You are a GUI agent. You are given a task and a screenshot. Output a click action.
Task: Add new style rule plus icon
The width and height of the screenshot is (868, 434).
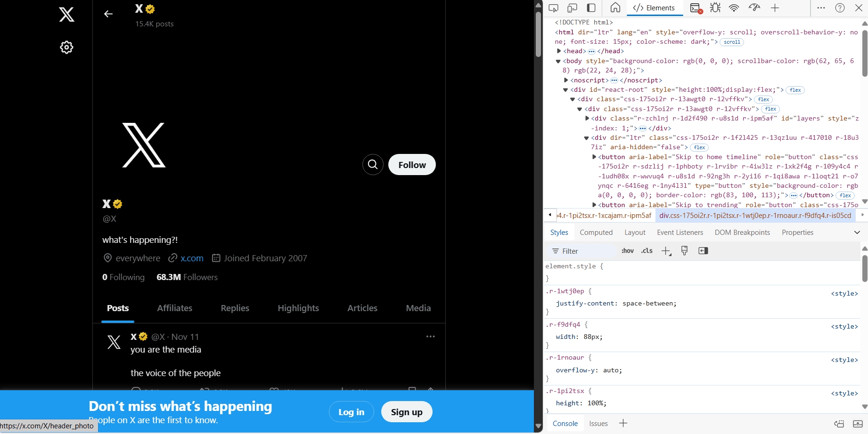coord(666,251)
